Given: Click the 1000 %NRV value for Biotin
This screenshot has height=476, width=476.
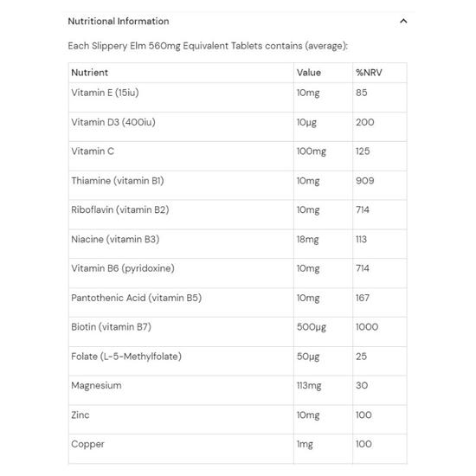Looking at the screenshot, I should coord(367,327).
